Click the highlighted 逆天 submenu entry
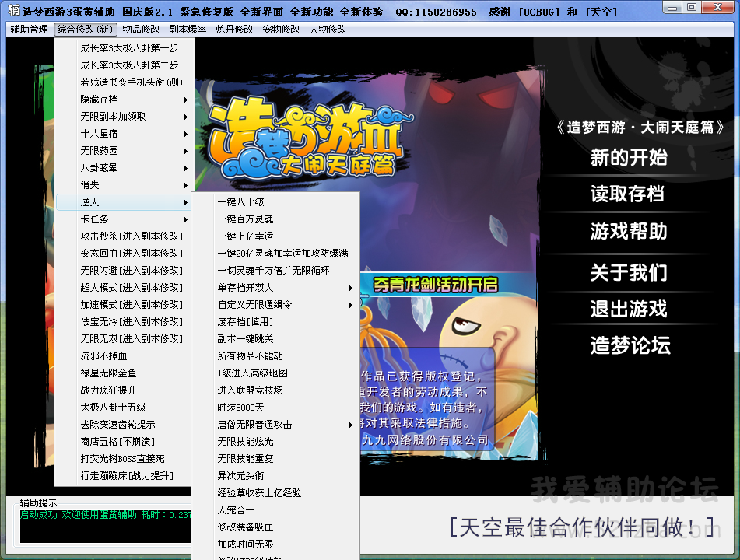This screenshot has width=740, height=560. coord(123,202)
